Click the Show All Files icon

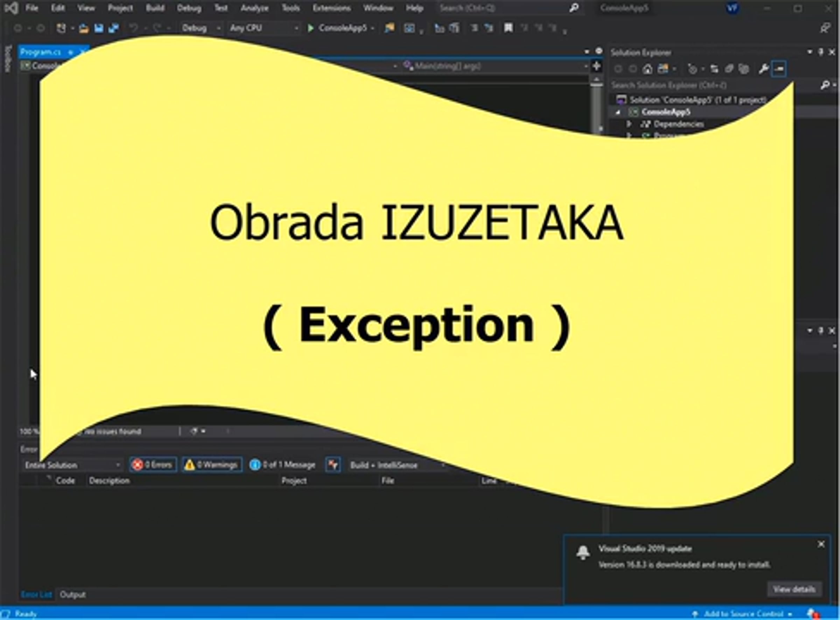744,69
